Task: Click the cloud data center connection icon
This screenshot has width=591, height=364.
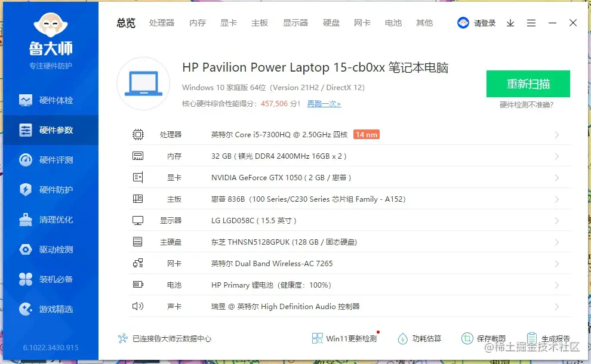Action: pyautogui.click(x=123, y=338)
